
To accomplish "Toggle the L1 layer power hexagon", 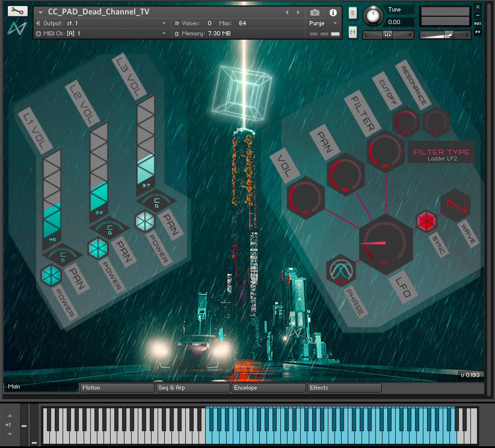I will click(51, 275).
